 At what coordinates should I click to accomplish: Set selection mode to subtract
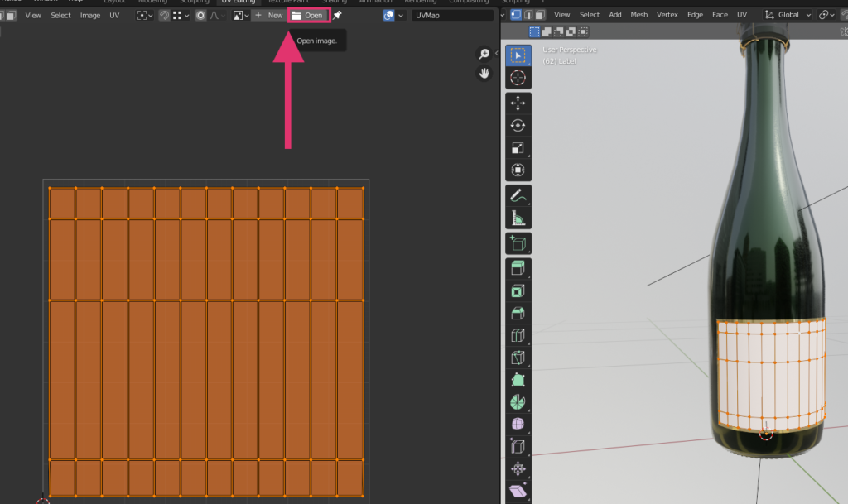click(559, 32)
